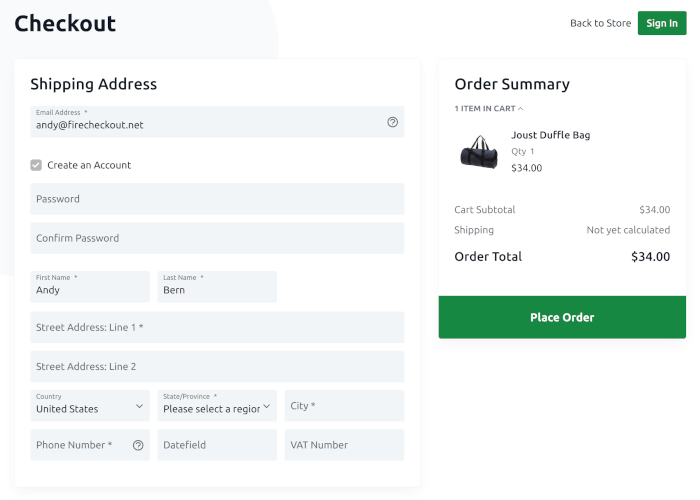Focus Street Address Line 1 field
The width and height of the screenshot is (700, 500).
coord(217,327)
